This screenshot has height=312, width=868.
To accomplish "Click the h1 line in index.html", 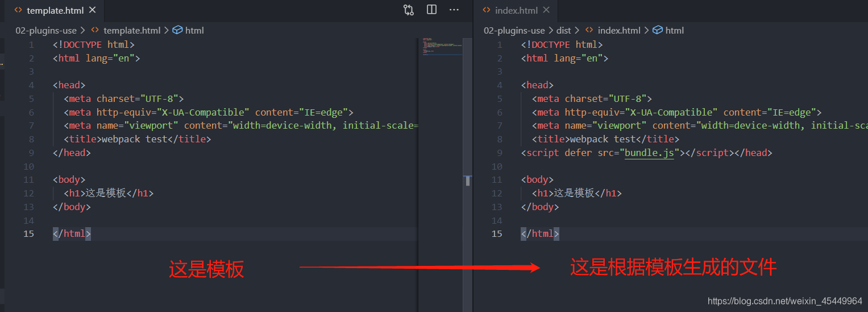I will [x=577, y=193].
